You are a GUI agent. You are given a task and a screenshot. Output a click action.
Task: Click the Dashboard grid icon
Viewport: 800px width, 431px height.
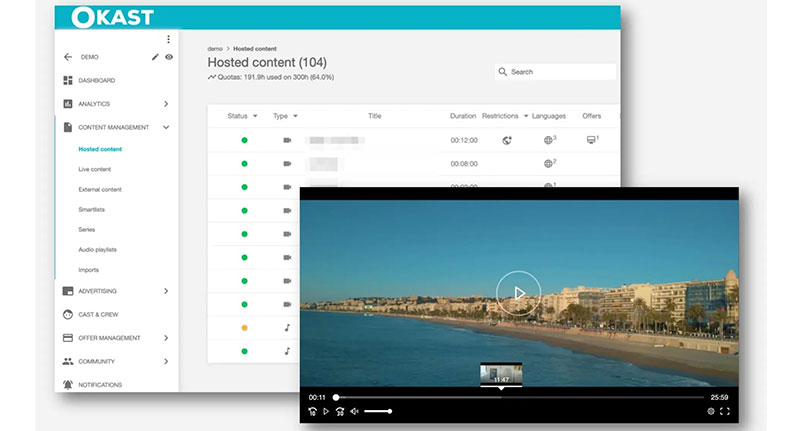[x=68, y=81]
